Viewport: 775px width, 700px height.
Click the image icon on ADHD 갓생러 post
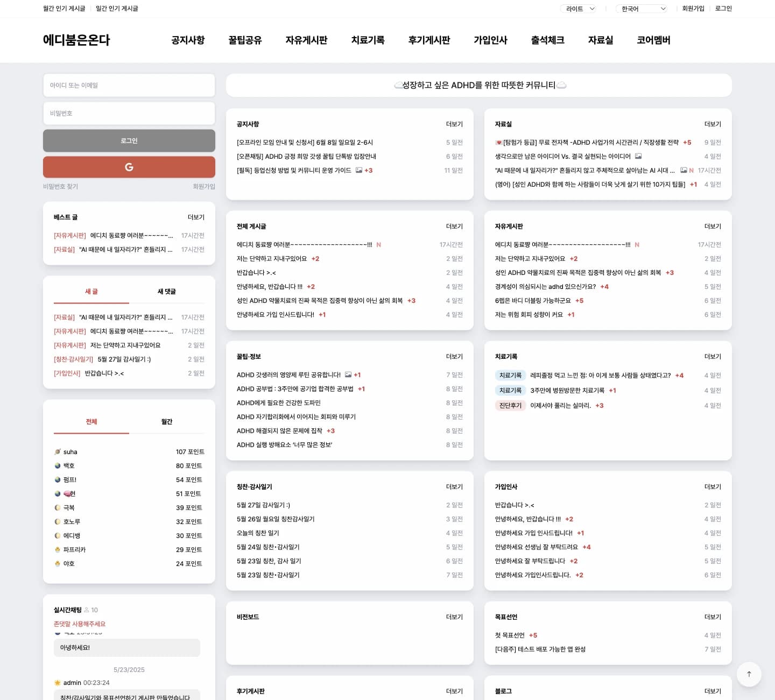point(348,375)
